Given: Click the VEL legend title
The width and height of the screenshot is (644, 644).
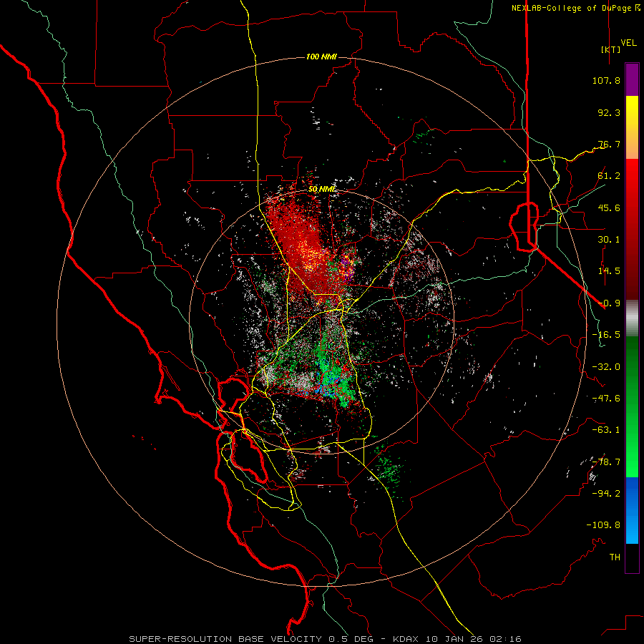Looking at the screenshot, I should coord(629,43).
